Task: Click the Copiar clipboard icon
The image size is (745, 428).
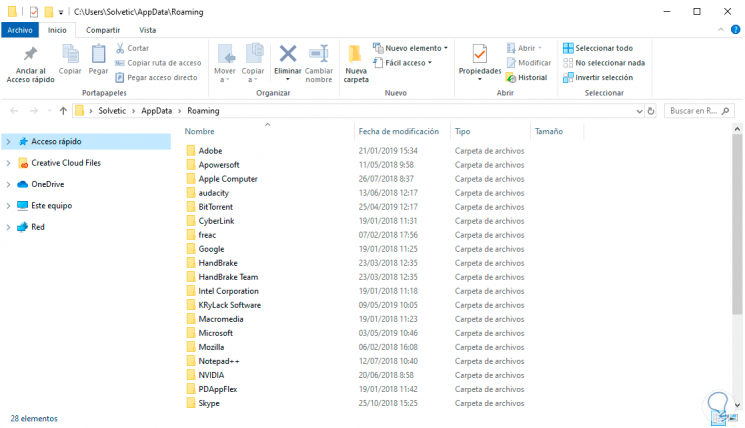Action: tap(70, 55)
